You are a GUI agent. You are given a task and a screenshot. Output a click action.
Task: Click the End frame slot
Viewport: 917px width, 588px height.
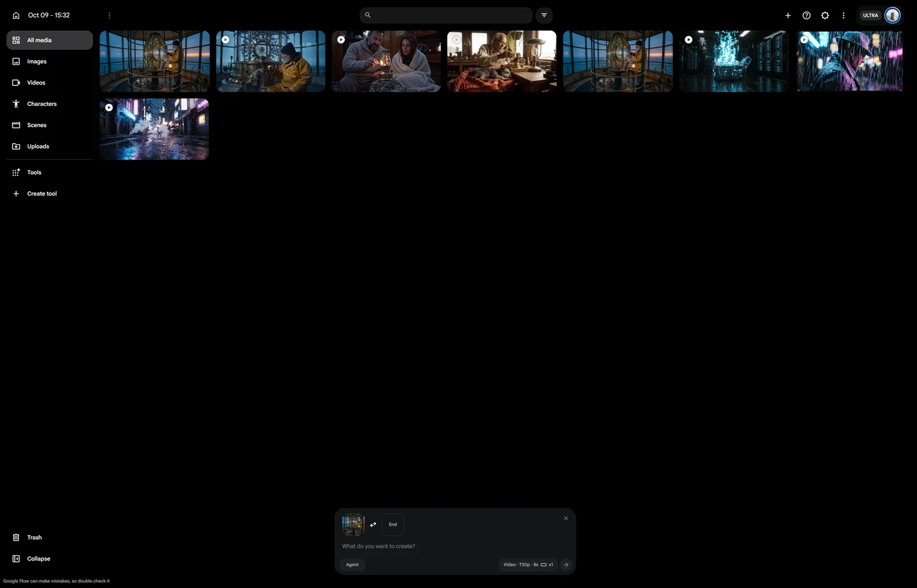pyautogui.click(x=393, y=524)
